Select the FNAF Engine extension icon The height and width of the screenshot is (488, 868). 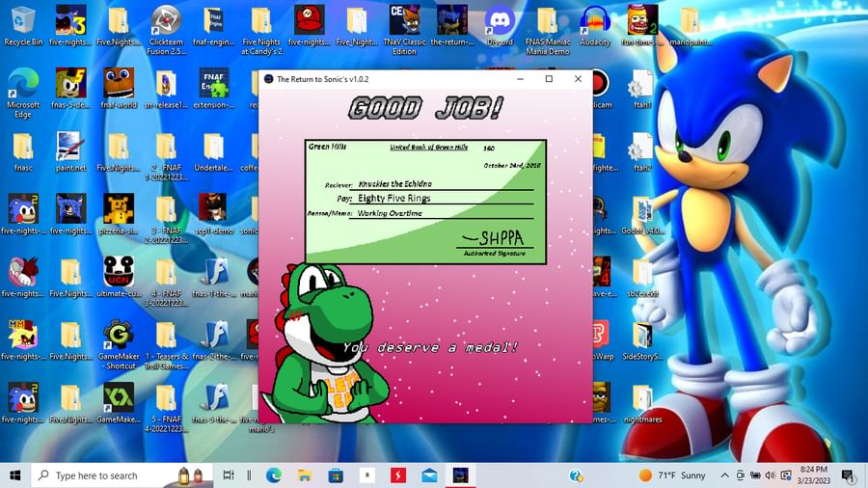point(214,89)
